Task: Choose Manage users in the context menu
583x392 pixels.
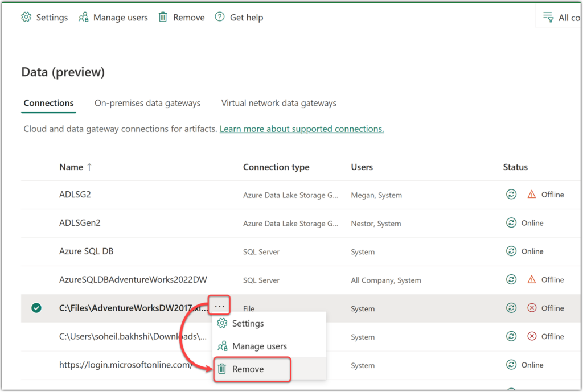Action: tap(269, 346)
